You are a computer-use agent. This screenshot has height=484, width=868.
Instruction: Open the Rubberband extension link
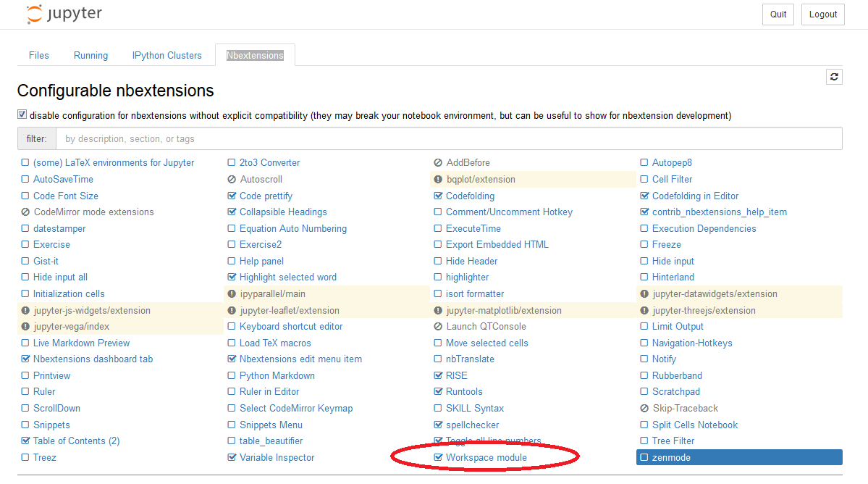pos(677,376)
